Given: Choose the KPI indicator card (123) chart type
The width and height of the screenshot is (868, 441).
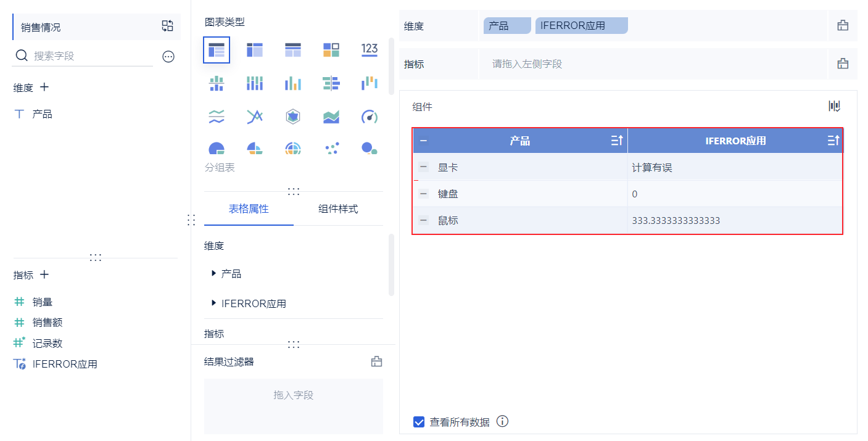Looking at the screenshot, I should click(x=369, y=50).
